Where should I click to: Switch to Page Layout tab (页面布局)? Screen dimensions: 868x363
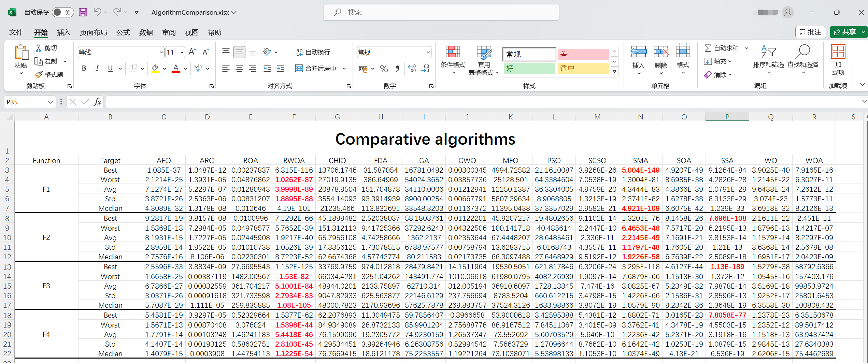tap(93, 32)
